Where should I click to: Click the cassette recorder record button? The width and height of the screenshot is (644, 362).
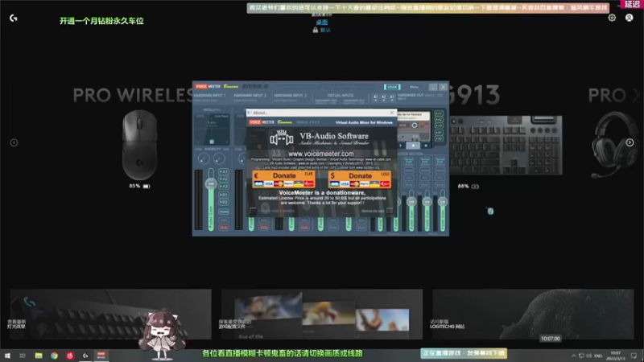tap(426, 146)
